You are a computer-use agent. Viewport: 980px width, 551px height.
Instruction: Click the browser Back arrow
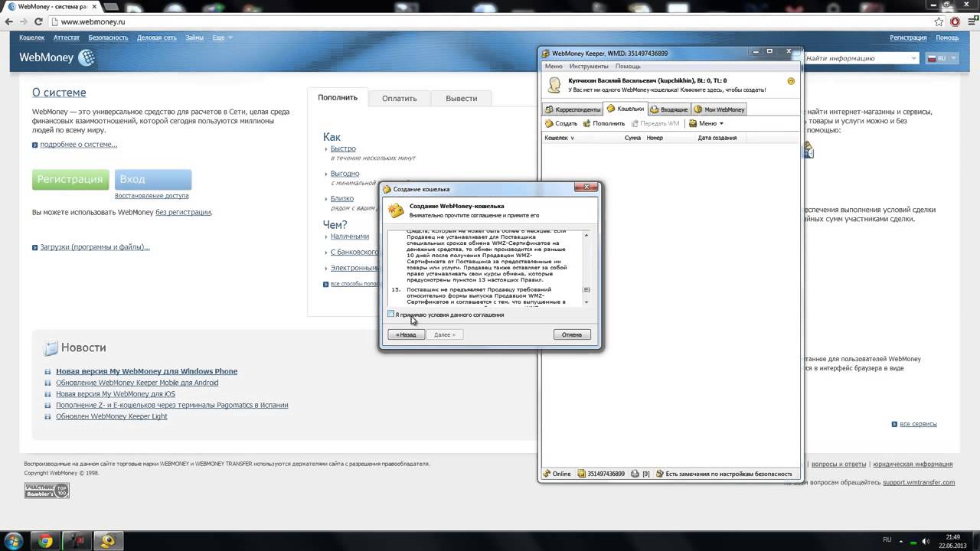[x=9, y=21]
